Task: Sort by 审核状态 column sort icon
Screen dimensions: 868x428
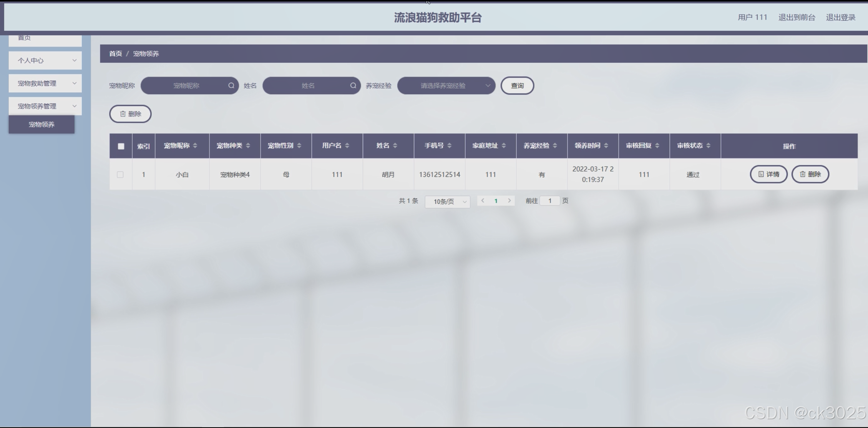Action: pyautogui.click(x=708, y=145)
